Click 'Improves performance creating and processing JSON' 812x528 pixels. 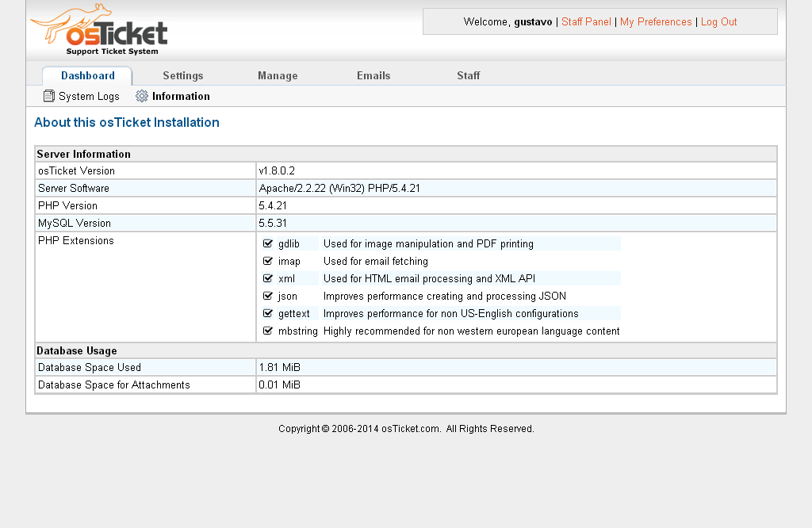pyautogui.click(x=444, y=296)
